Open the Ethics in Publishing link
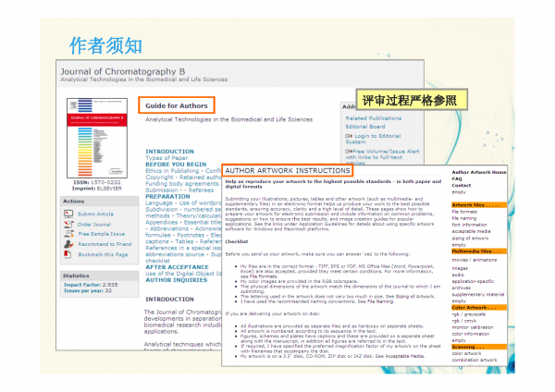 174,170
